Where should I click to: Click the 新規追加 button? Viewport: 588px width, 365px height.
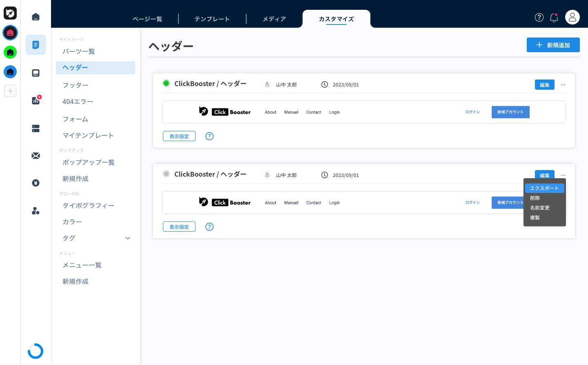tap(553, 45)
